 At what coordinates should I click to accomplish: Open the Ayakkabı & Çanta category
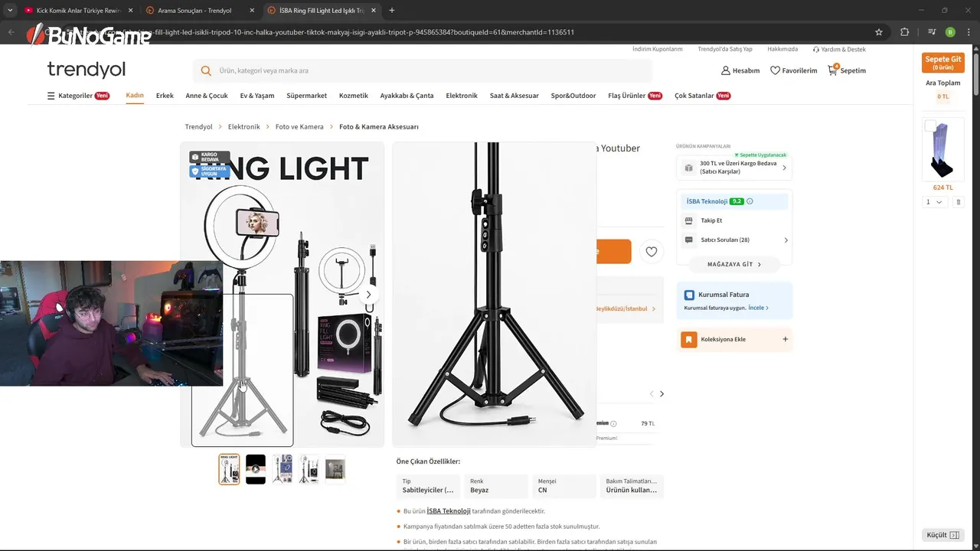point(407,96)
